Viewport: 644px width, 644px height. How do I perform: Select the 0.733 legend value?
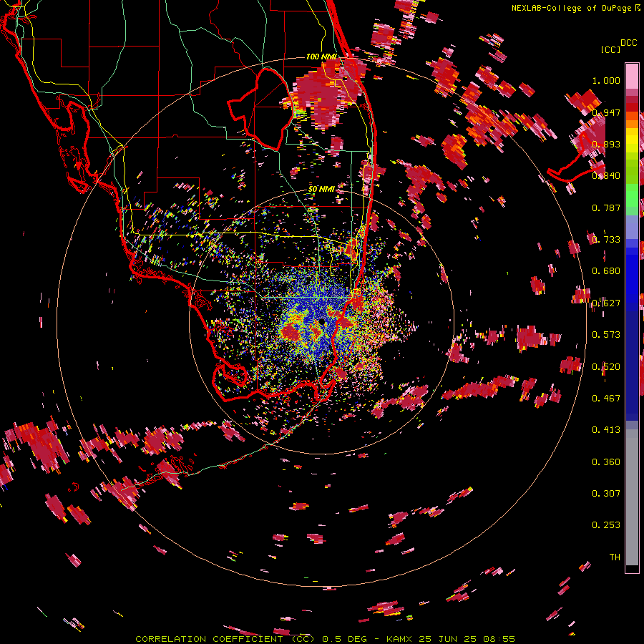[x=606, y=240]
